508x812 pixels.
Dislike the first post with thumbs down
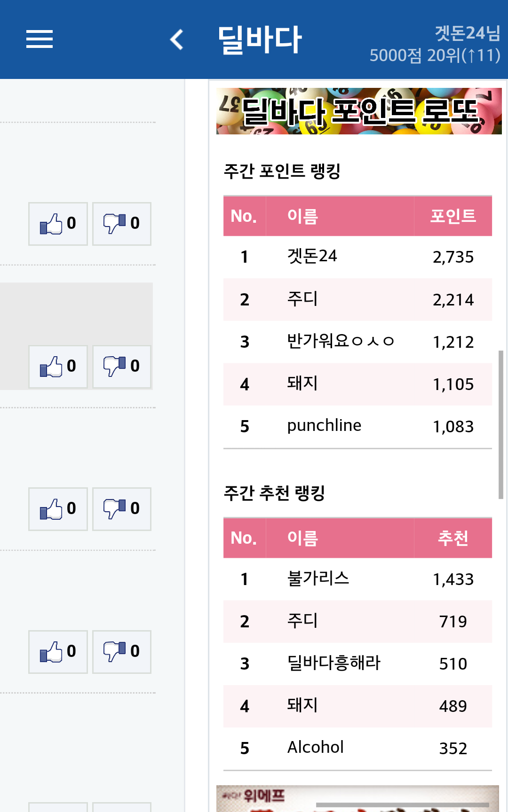tap(121, 224)
